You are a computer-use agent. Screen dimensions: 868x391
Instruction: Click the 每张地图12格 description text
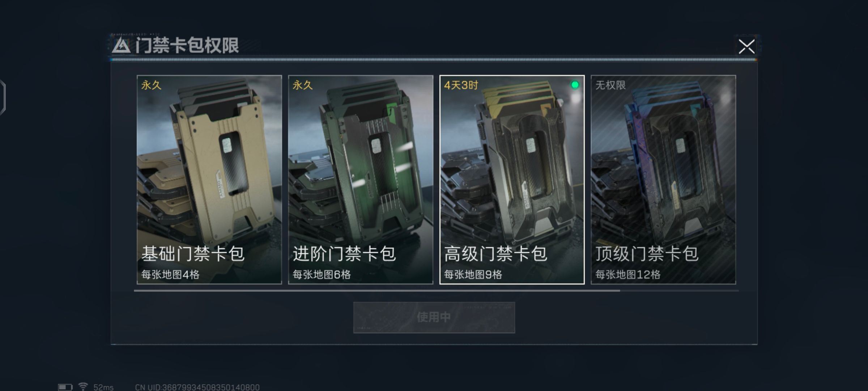(x=628, y=275)
